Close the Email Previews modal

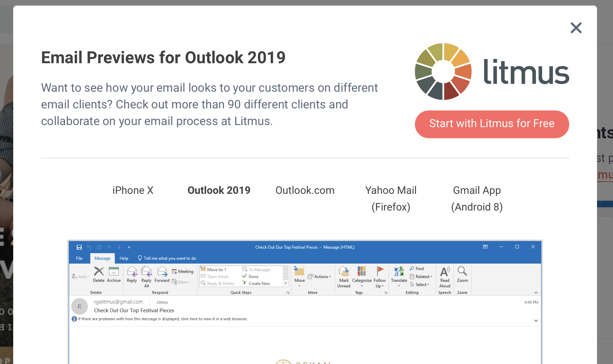[576, 28]
